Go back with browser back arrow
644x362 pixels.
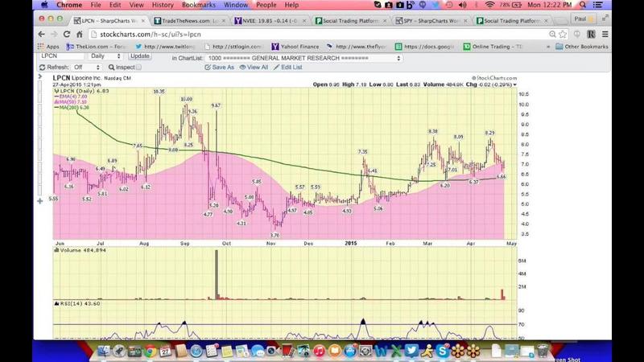(41, 35)
